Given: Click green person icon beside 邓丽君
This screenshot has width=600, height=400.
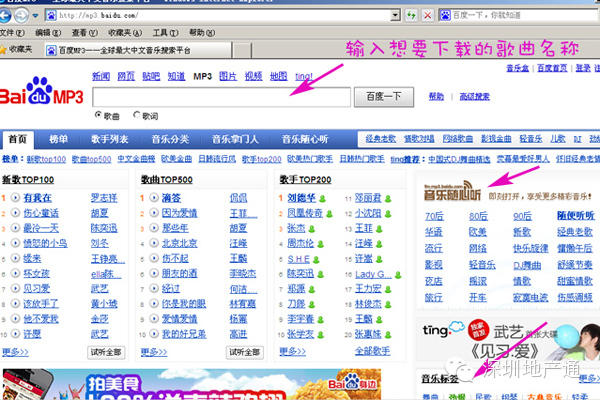Looking at the screenshot, I should 388,199.
